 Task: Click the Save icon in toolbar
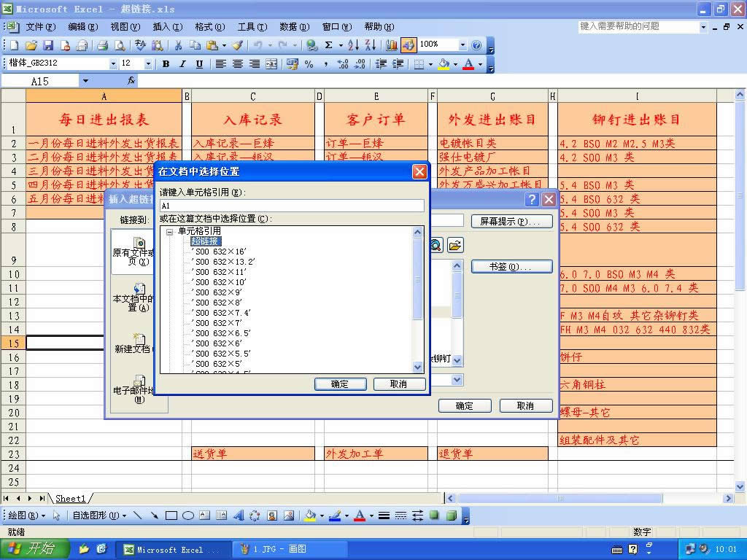pyautogui.click(x=48, y=45)
